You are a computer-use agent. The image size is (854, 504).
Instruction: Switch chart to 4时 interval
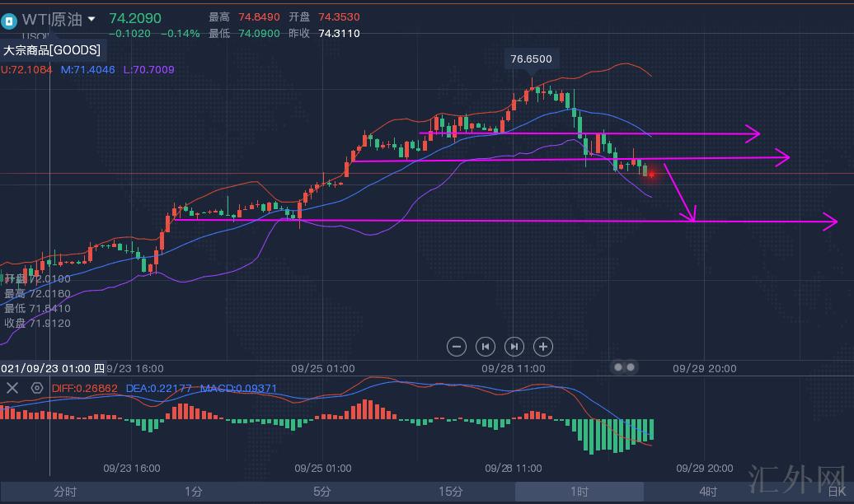click(x=707, y=492)
